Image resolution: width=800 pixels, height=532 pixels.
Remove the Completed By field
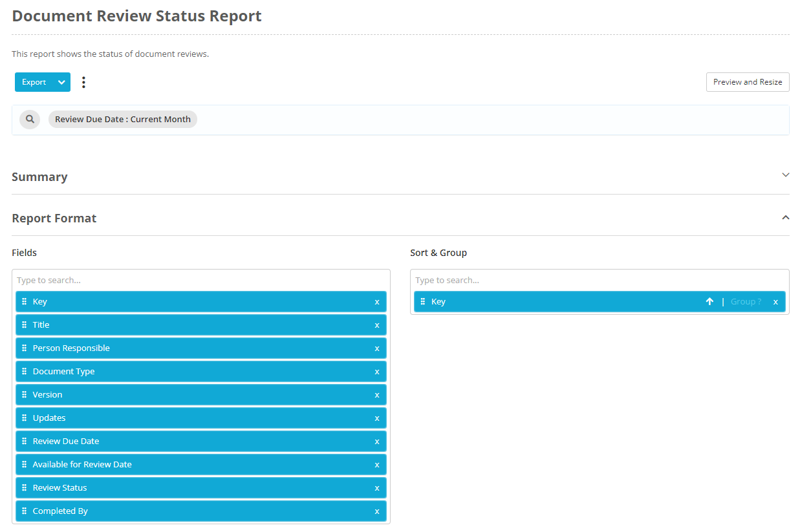click(377, 511)
